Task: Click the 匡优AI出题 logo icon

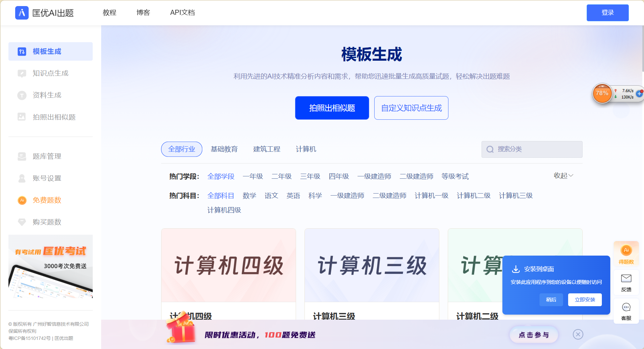Action: tap(22, 13)
